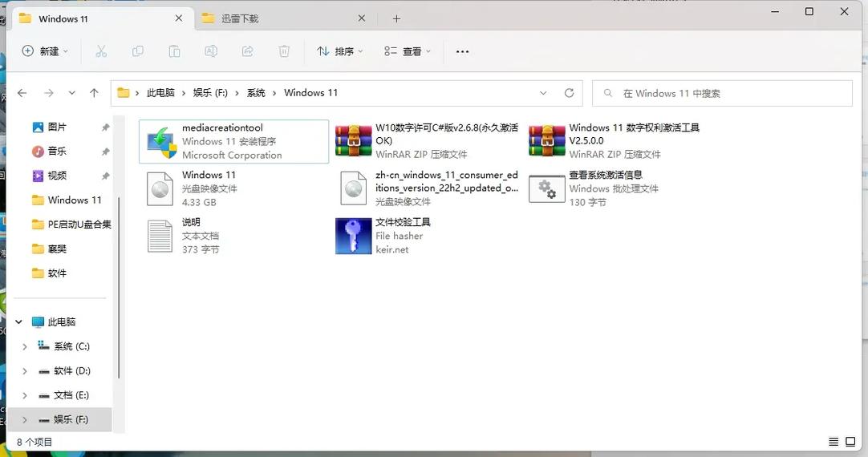868x457 pixels.
Task: Click the 8 个项目 status text
Action: coord(34,442)
